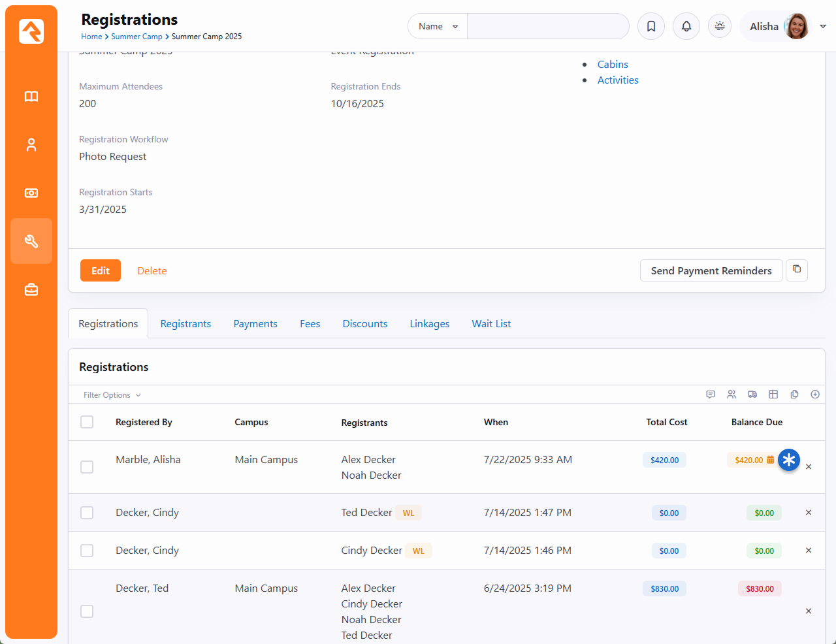
Task: Click the bookmark icon in the header
Action: [x=651, y=27]
